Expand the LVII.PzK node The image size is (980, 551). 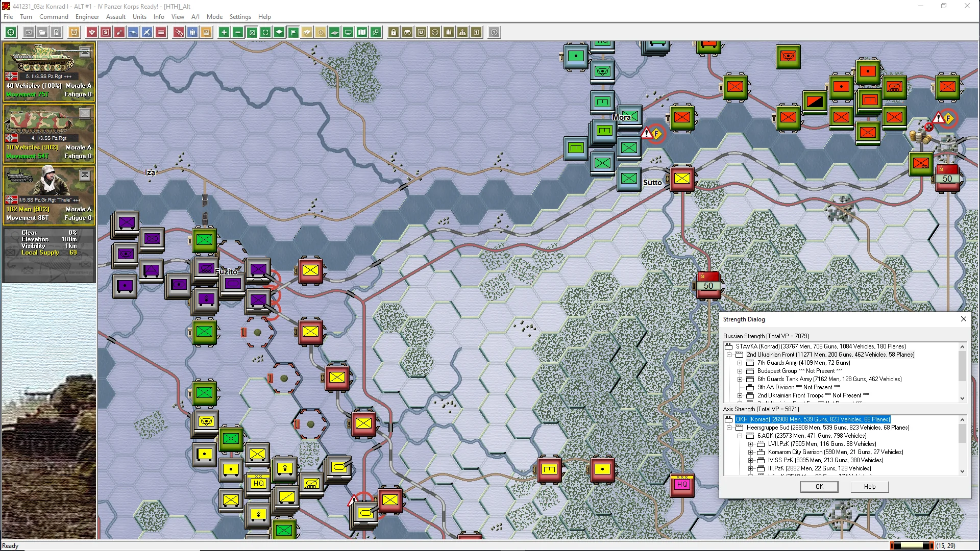point(751,444)
